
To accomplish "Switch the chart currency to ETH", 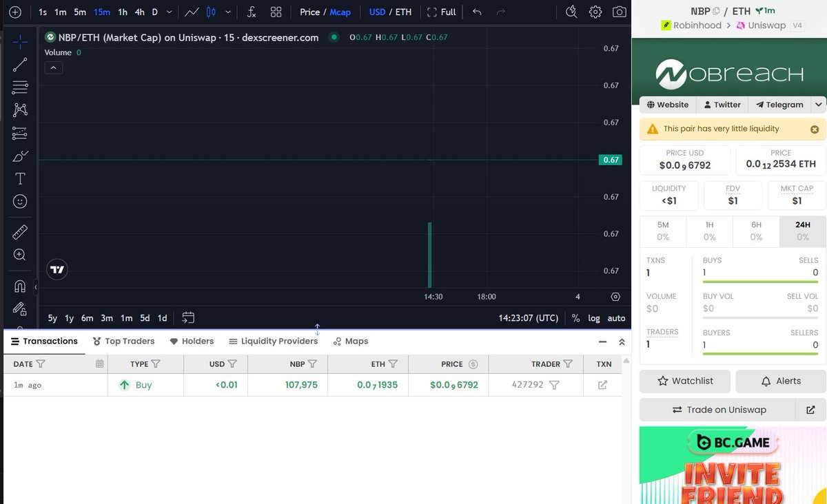I will pyautogui.click(x=404, y=12).
